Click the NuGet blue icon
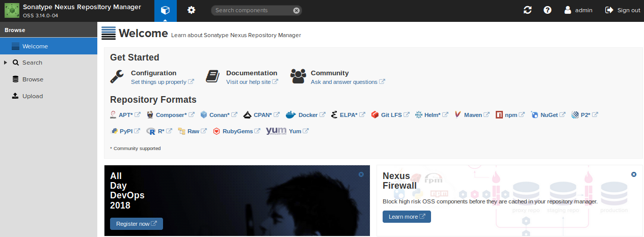This screenshot has width=644, height=237. 534,115
